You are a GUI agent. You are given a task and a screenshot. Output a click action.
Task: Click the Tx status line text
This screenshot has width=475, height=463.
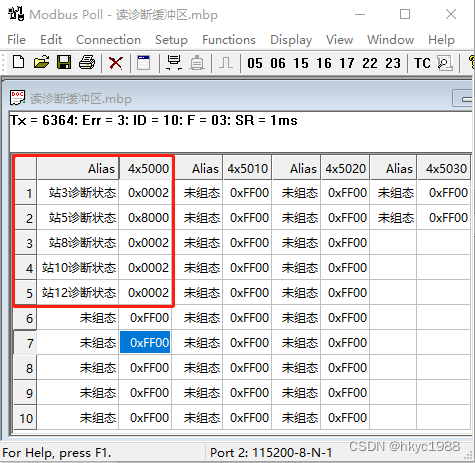click(153, 120)
